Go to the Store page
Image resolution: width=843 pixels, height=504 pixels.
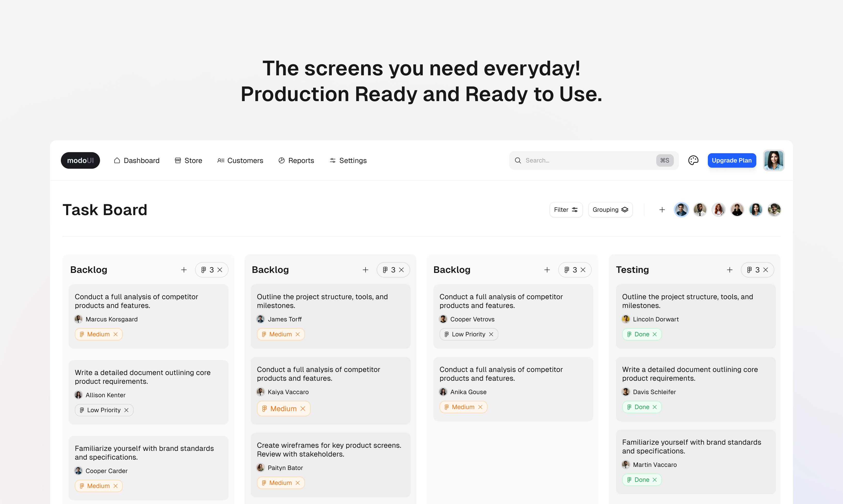[x=189, y=160]
